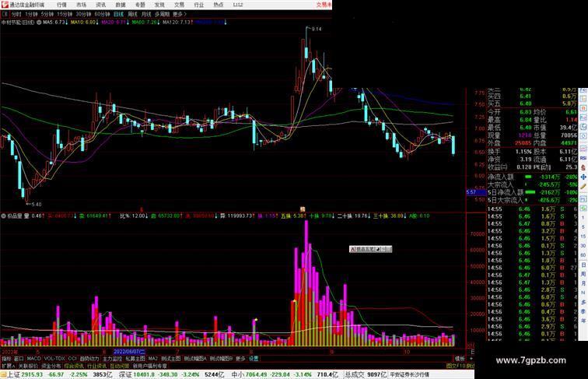Click the status bar icon left of 上证
The width and height of the screenshot is (588, 379).
pyautogui.click(x=3, y=374)
